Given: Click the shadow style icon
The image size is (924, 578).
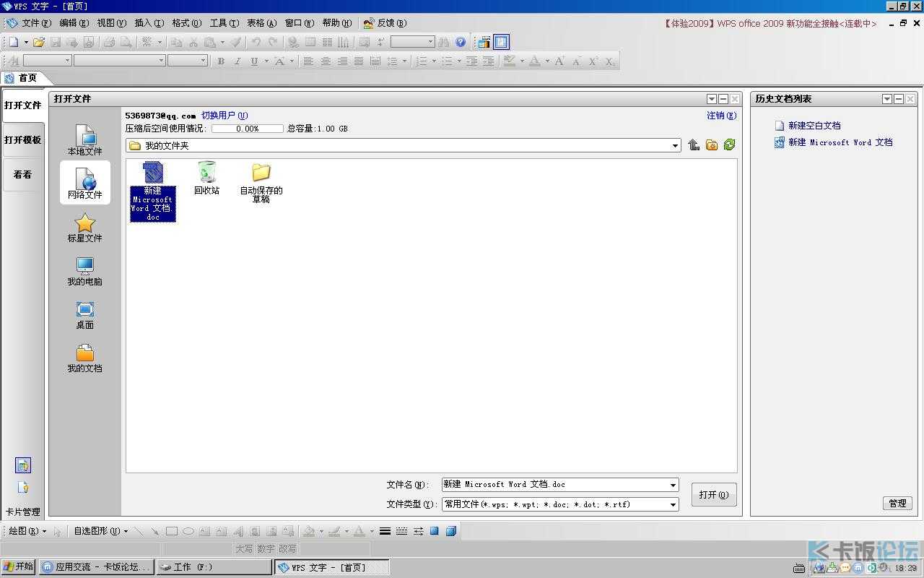Looking at the screenshot, I should tap(435, 531).
